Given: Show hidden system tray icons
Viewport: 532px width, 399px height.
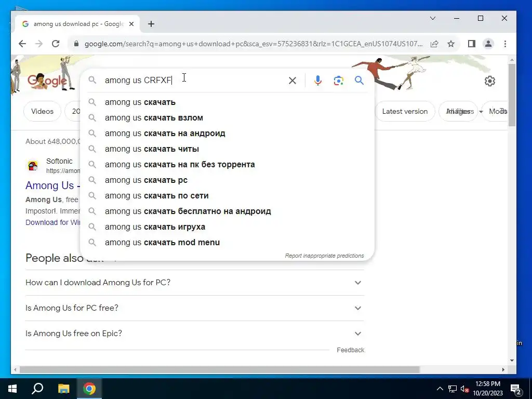Looking at the screenshot, I should [440, 389].
